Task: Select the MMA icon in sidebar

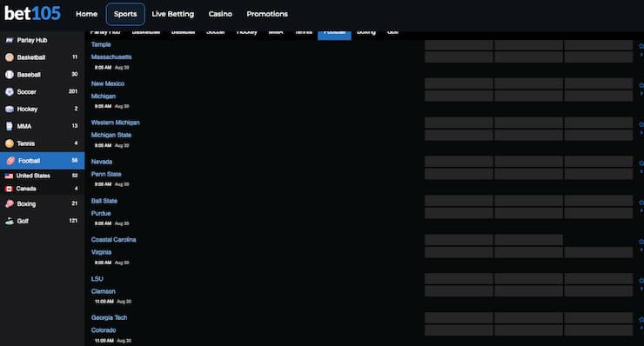Action: 9,126
